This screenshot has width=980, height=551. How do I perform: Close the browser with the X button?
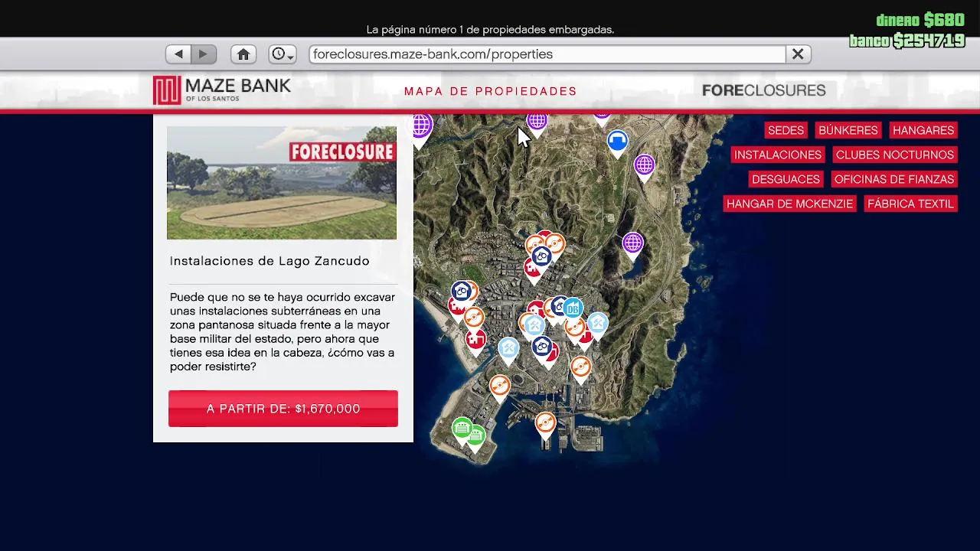point(798,54)
